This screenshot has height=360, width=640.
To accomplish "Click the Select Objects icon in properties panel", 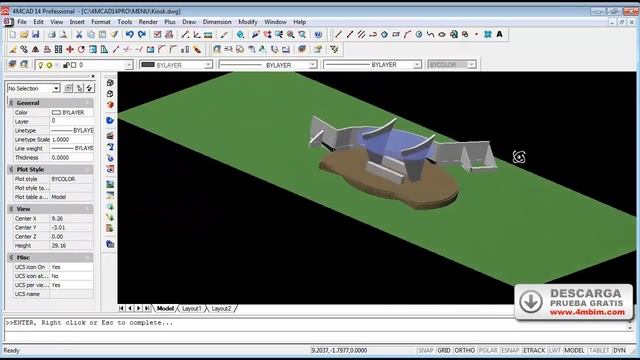I will (80, 88).
